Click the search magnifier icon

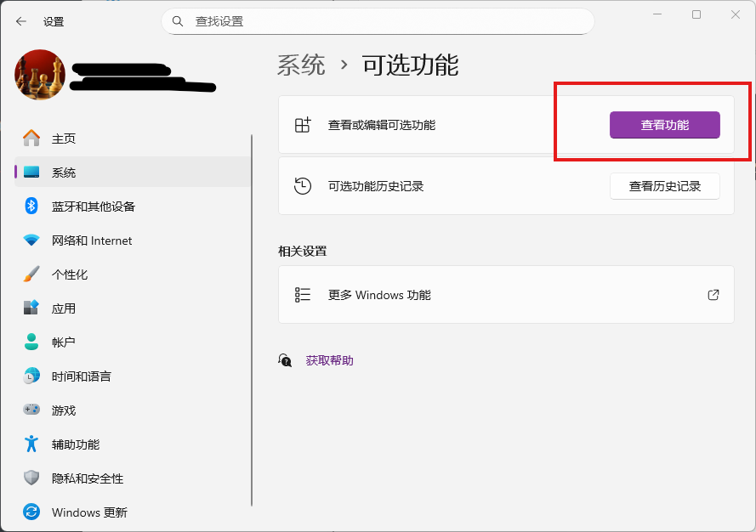click(178, 21)
